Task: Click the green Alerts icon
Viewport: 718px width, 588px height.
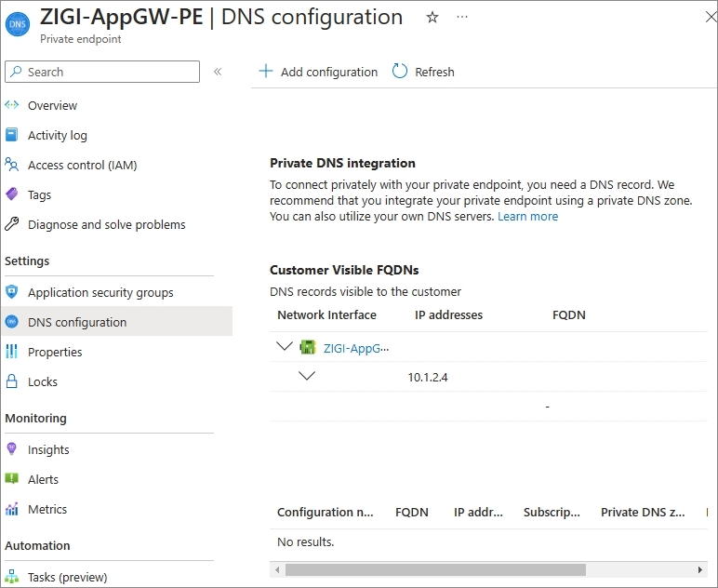Action: (11, 478)
